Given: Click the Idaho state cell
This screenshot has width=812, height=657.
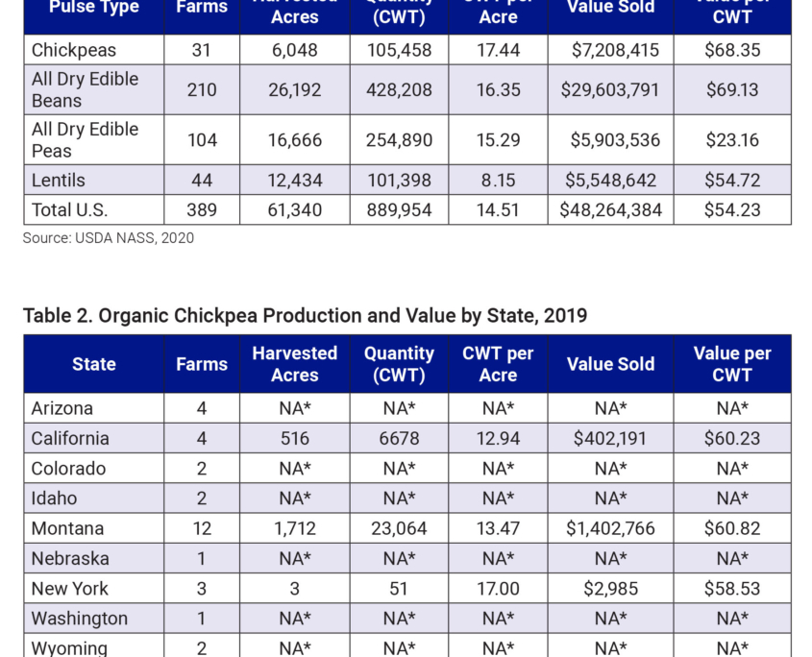Looking at the screenshot, I should (54, 499).
